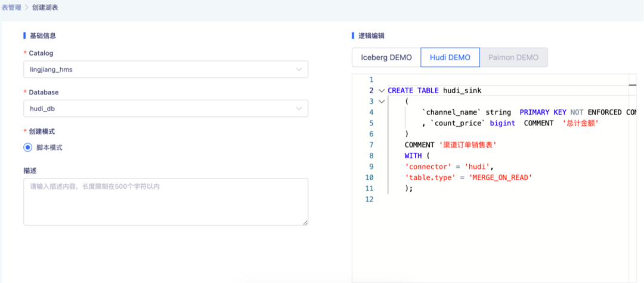Viewport: 644px width, 283px height.
Task: Select the 脚本模式 radio button
Action: [27, 147]
